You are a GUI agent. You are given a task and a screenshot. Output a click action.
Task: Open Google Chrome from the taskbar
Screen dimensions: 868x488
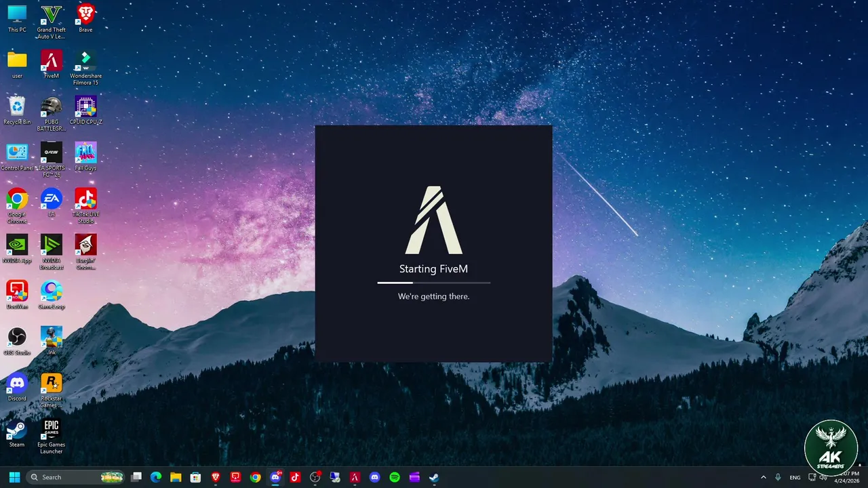click(x=255, y=477)
